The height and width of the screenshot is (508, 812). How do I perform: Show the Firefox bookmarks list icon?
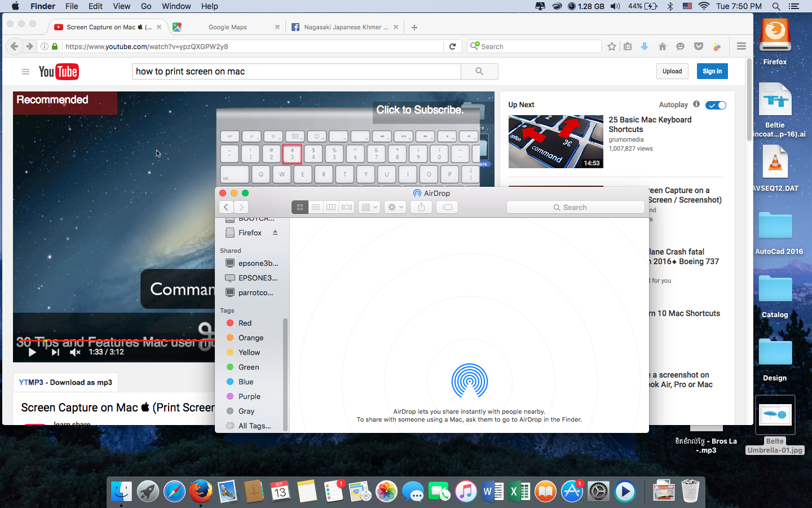pos(628,47)
